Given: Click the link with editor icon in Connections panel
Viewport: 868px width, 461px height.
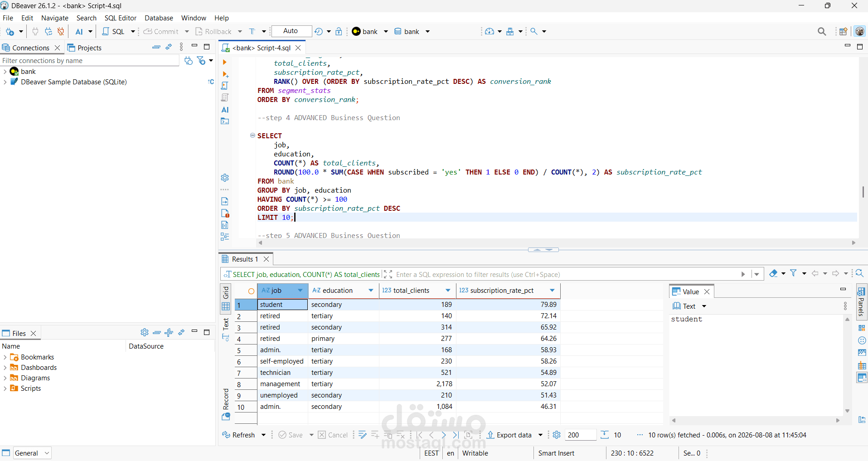Looking at the screenshot, I should (169, 47).
